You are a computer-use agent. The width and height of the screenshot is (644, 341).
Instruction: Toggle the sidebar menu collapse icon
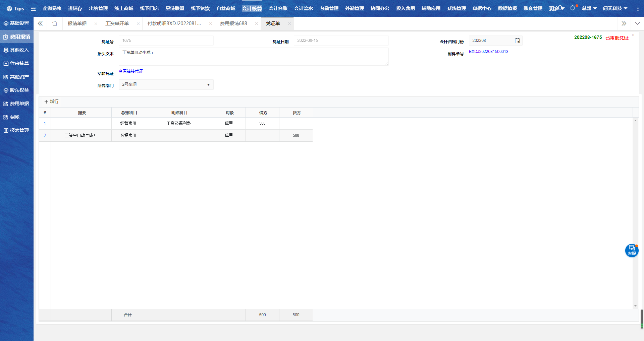point(33,9)
